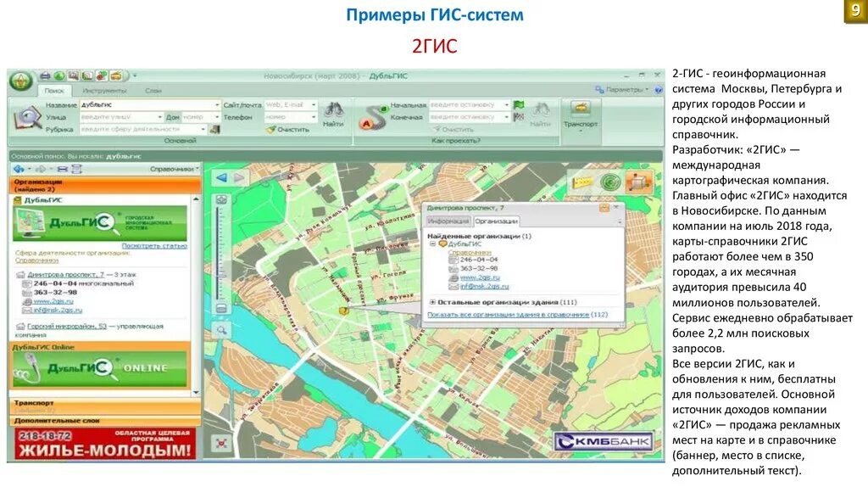Select the magnifier zoom tool on map
This screenshot has width=868, height=487.
coord(221,330)
